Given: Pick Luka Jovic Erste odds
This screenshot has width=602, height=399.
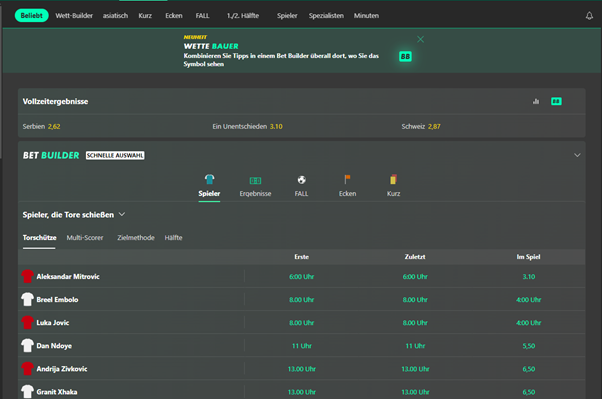Looking at the screenshot, I should 301,323.
